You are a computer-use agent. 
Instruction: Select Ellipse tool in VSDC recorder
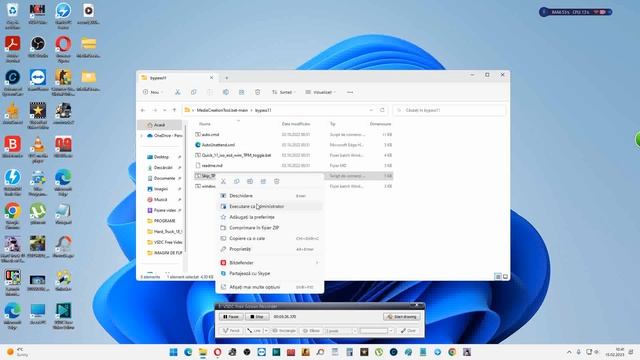311,331
